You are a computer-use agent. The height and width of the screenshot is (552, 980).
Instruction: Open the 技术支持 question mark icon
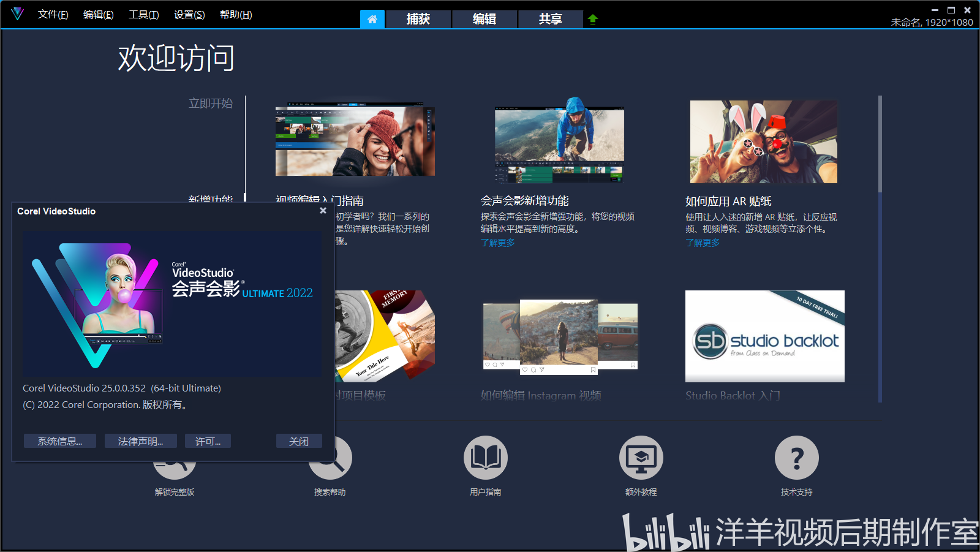pos(797,458)
